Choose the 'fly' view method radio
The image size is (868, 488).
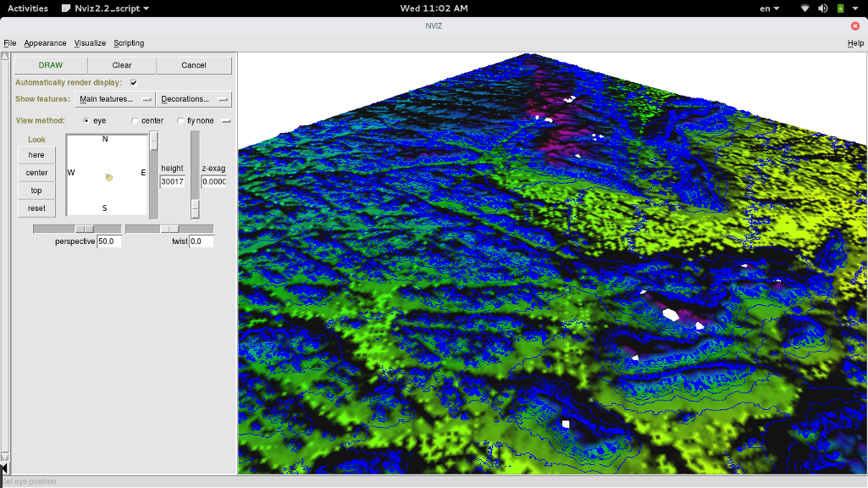pos(180,121)
